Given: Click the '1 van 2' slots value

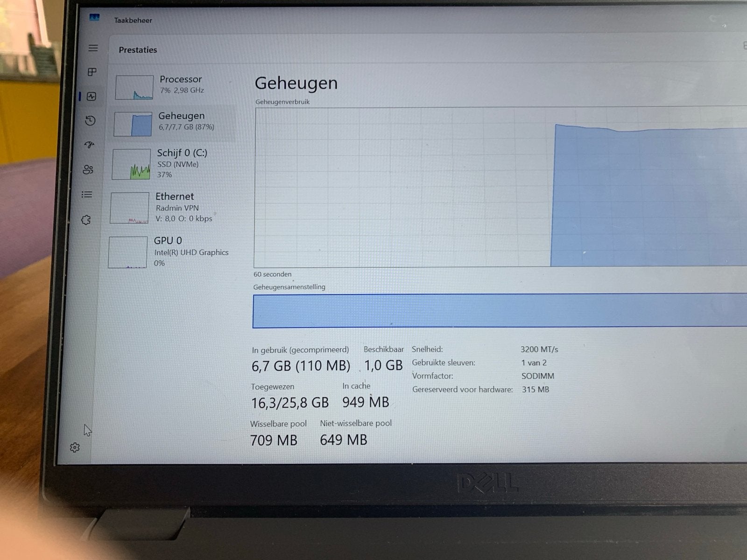Looking at the screenshot, I should point(534,363).
